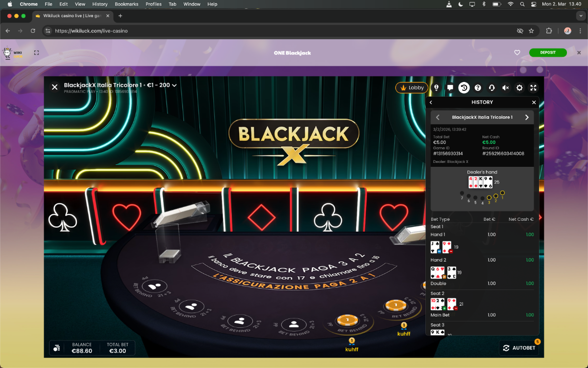Unmute the game sound speaker icon
Viewport: 588px width, 368px height.
(x=505, y=88)
